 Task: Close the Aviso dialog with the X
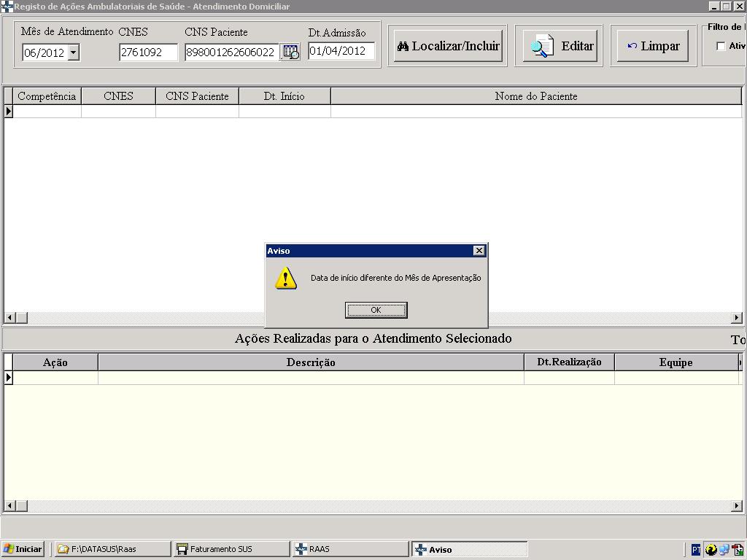tap(479, 251)
